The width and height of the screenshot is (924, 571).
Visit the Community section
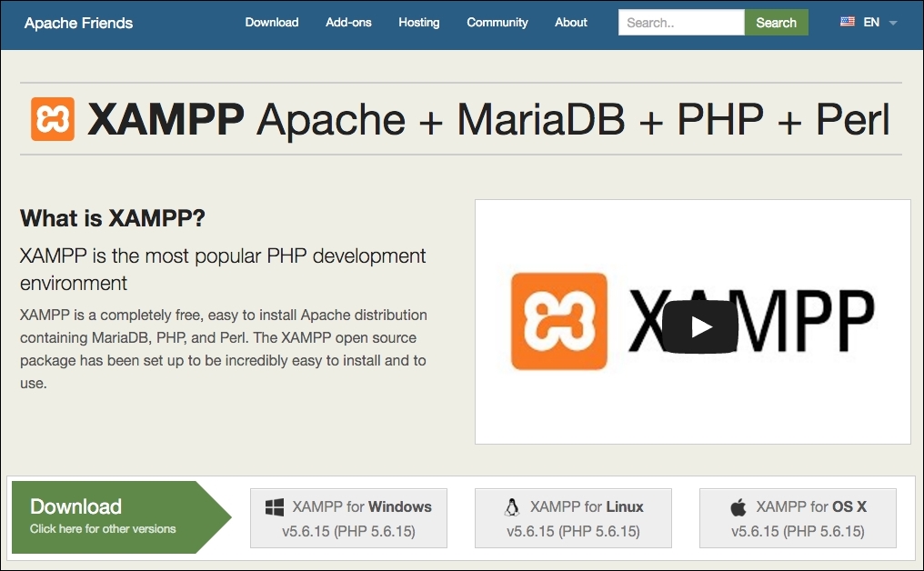click(x=497, y=22)
